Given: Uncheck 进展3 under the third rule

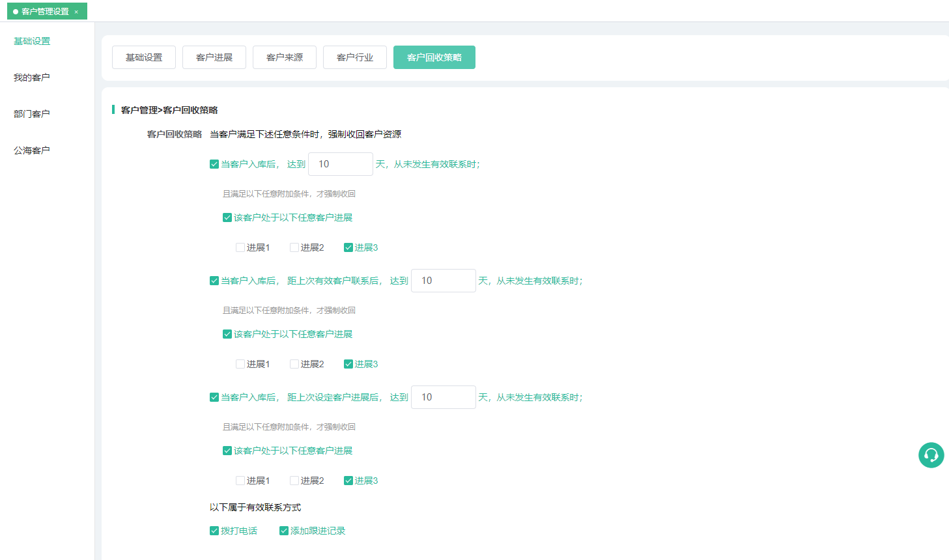Looking at the screenshot, I should (348, 481).
